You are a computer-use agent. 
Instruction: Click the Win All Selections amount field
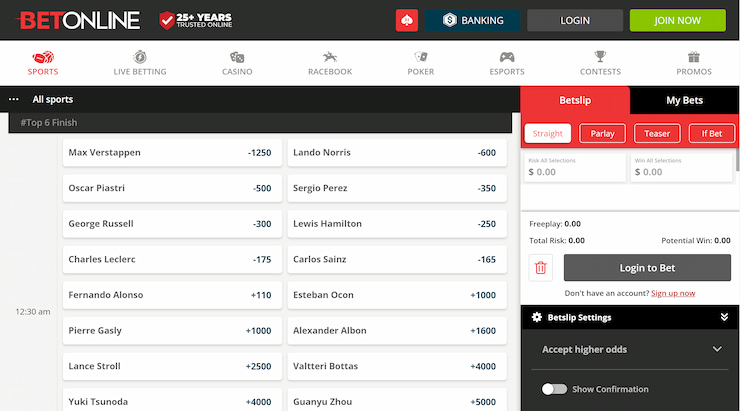681,168
